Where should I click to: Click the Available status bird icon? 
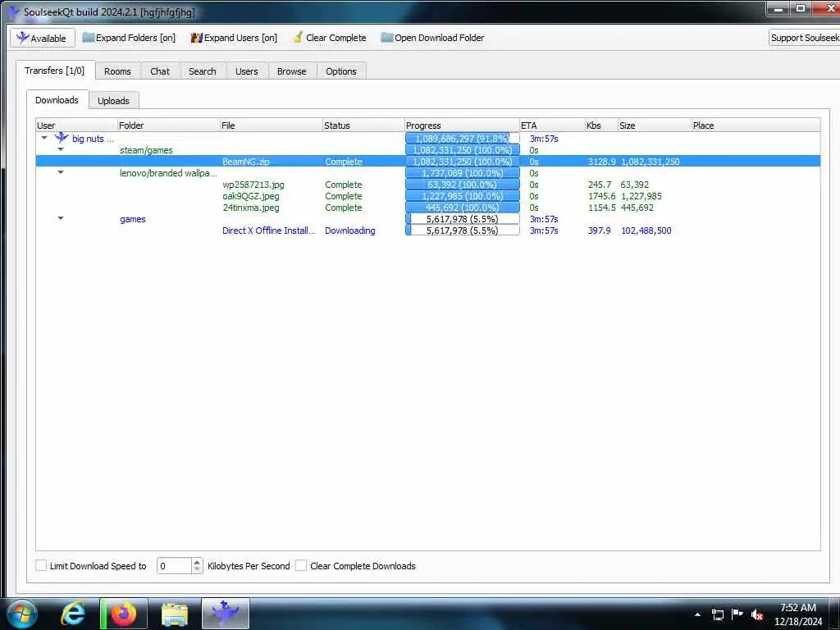(x=22, y=38)
